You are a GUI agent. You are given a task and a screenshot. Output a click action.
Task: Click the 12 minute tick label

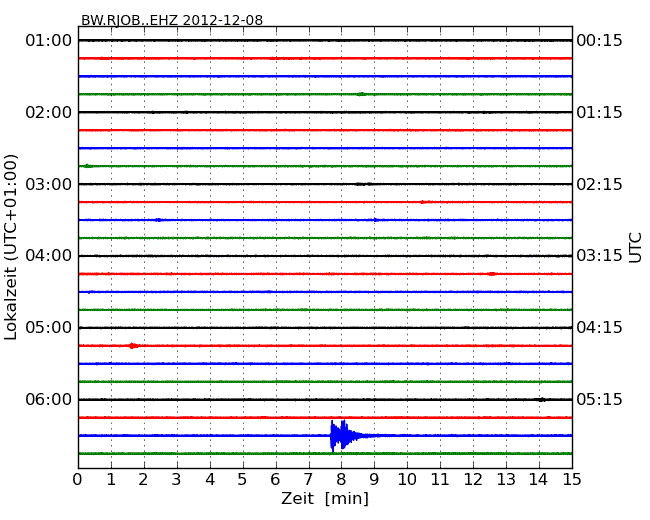pyautogui.click(x=473, y=480)
